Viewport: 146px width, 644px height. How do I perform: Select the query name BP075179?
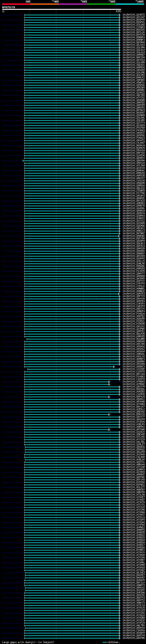tap(8, 7)
